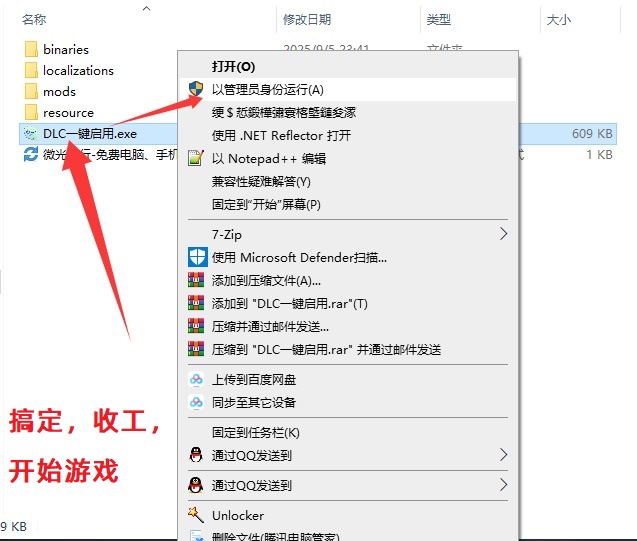Click the resource folder icon
This screenshot has width=637, height=541.
click(31, 113)
